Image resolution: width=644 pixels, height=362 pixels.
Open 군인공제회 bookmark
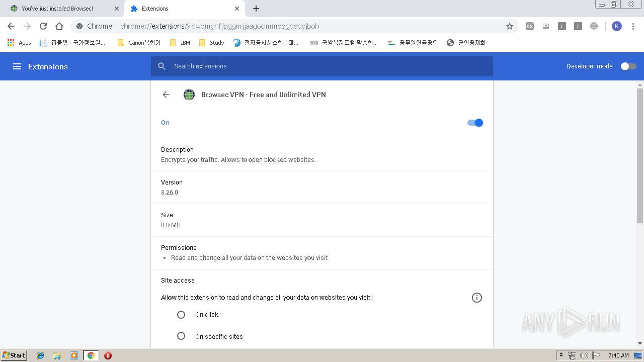(x=466, y=43)
